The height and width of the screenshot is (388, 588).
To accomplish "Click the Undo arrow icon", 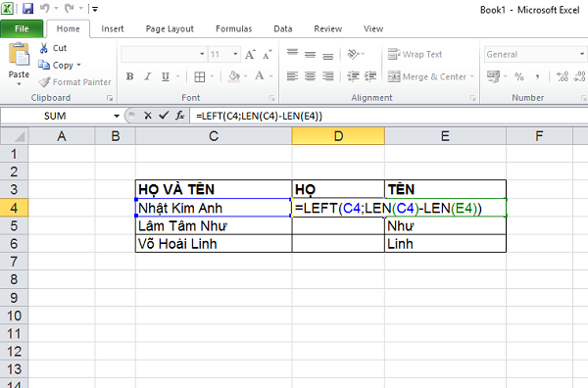I will [45, 8].
